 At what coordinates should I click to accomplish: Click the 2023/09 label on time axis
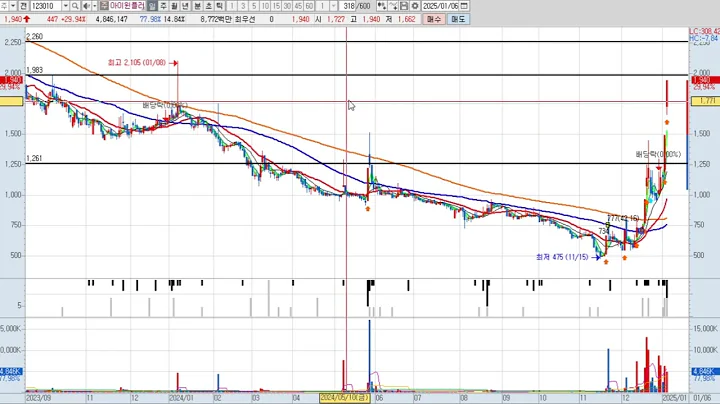pyautogui.click(x=39, y=398)
